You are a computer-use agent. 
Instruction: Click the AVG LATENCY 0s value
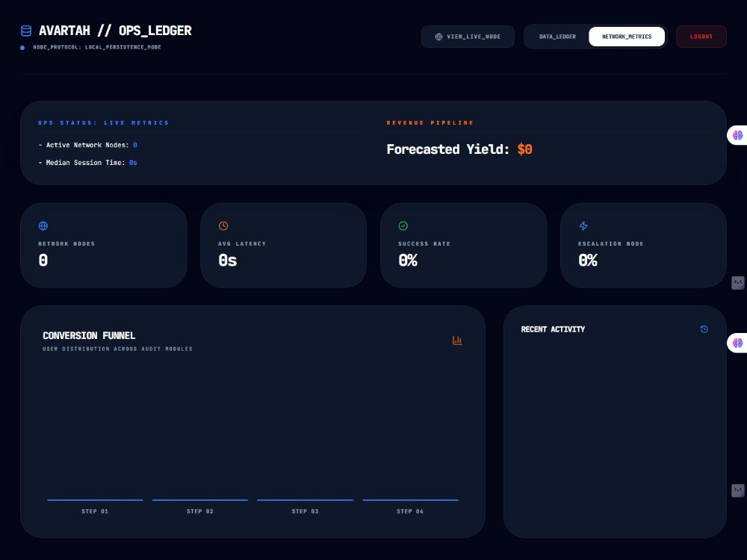(227, 261)
